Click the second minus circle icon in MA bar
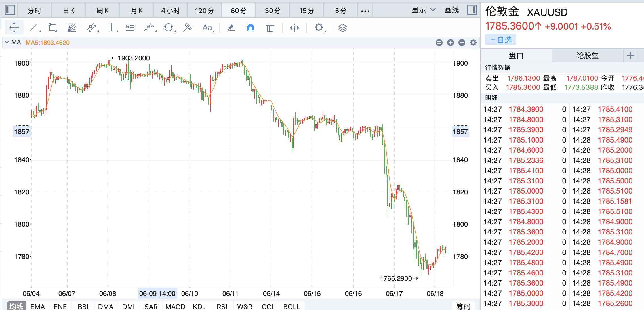644x310 pixels. (462, 43)
